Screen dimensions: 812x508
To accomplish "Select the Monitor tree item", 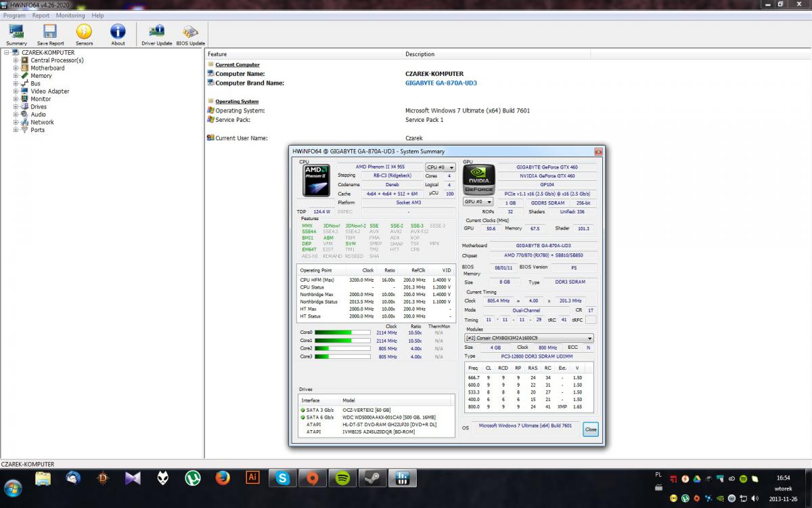I will 41,99.
